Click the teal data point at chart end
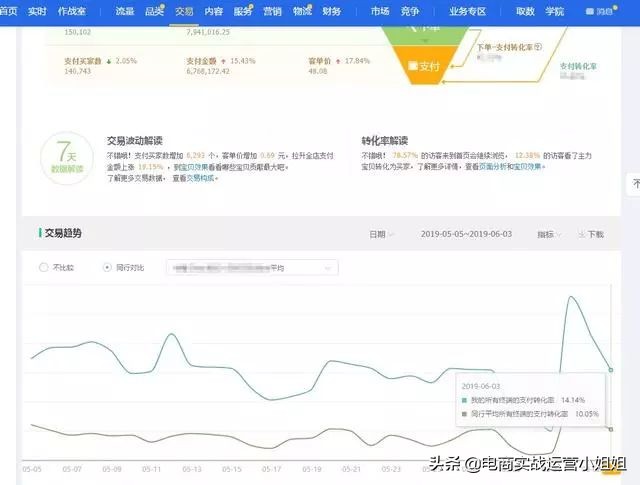 tap(611, 370)
